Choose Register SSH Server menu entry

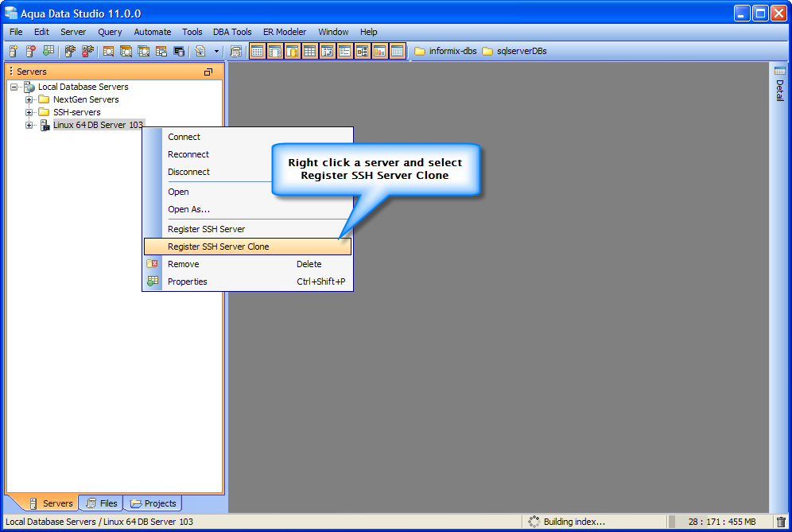pyautogui.click(x=247, y=229)
